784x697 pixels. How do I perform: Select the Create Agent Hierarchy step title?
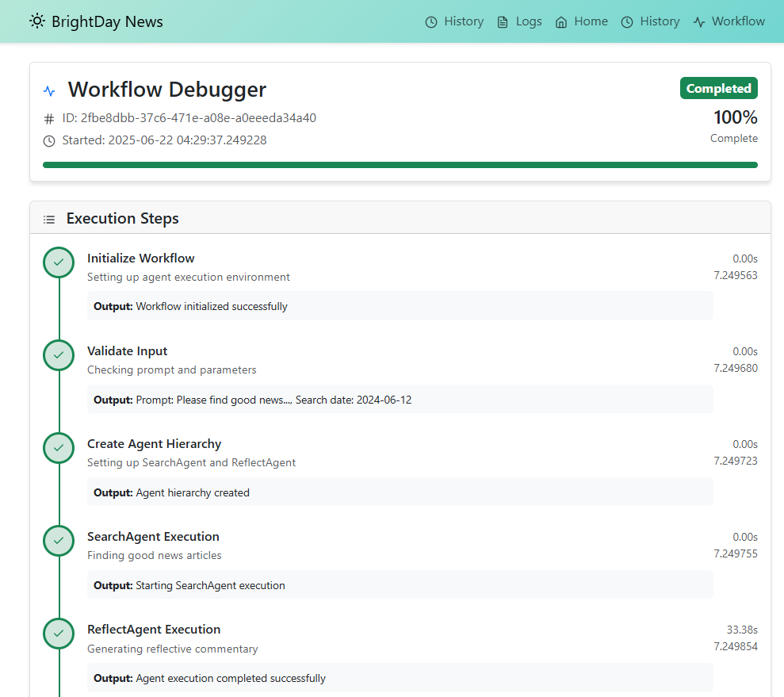point(154,444)
